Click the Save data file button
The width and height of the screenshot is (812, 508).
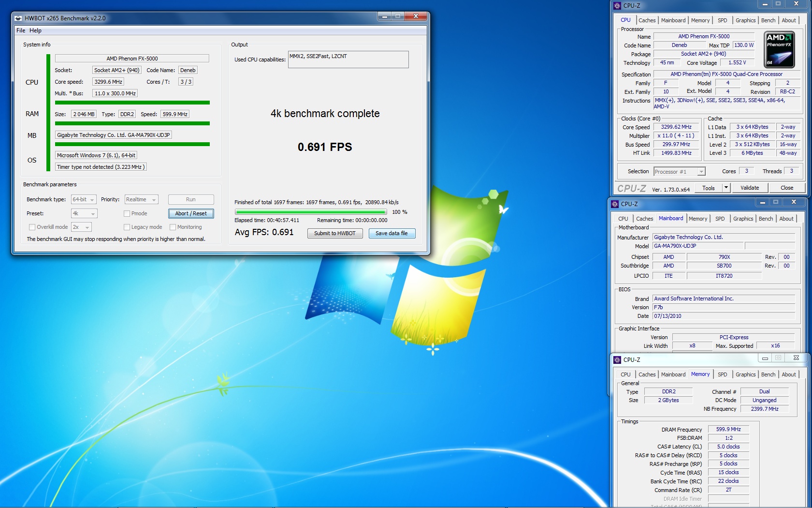[391, 233]
